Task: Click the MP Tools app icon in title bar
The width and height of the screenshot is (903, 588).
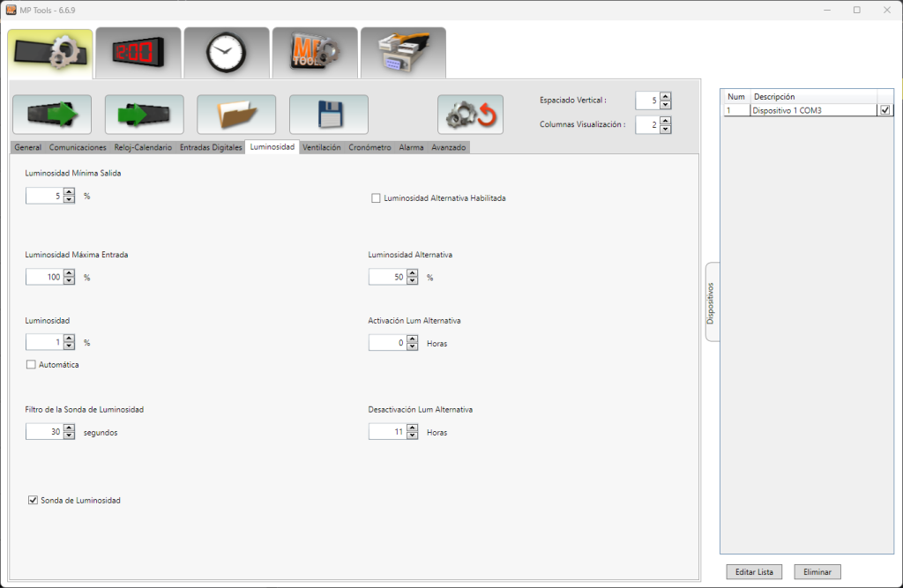Action: click(11, 10)
